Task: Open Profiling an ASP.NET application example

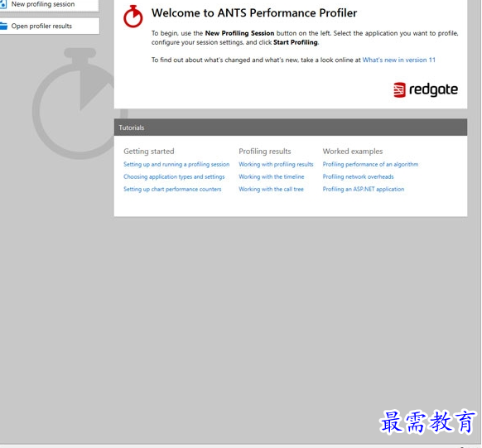Action: pos(363,189)
